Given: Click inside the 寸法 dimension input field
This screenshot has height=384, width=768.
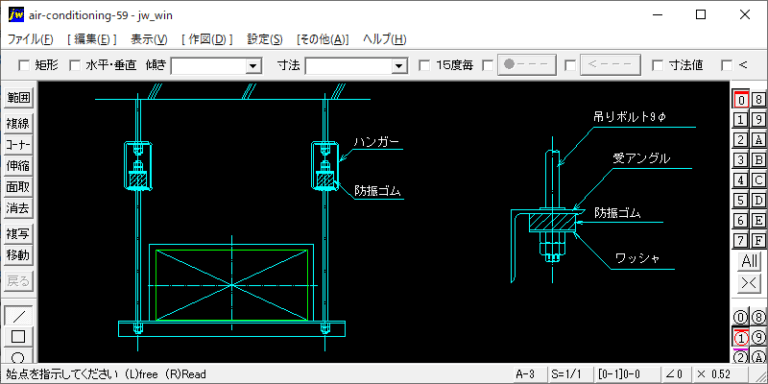Looking at the screenshot, I should [x=349, y=66].
